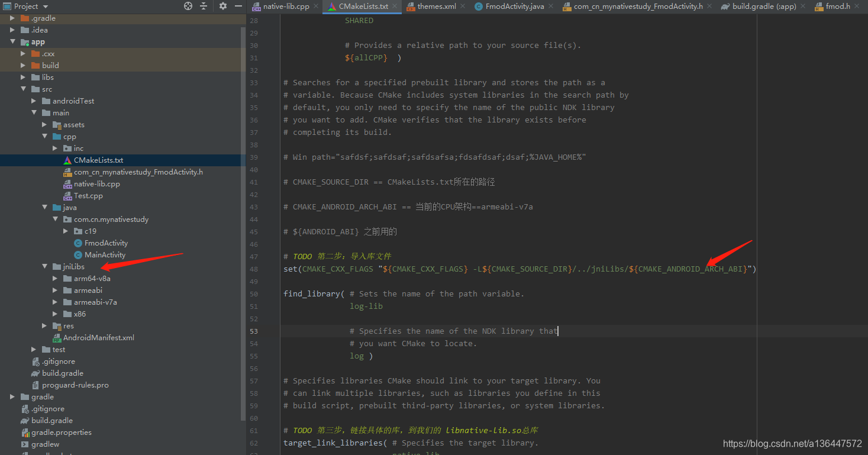Click the jniLibs folder icon
Screen dimensions: 868x455
(57, 267)
